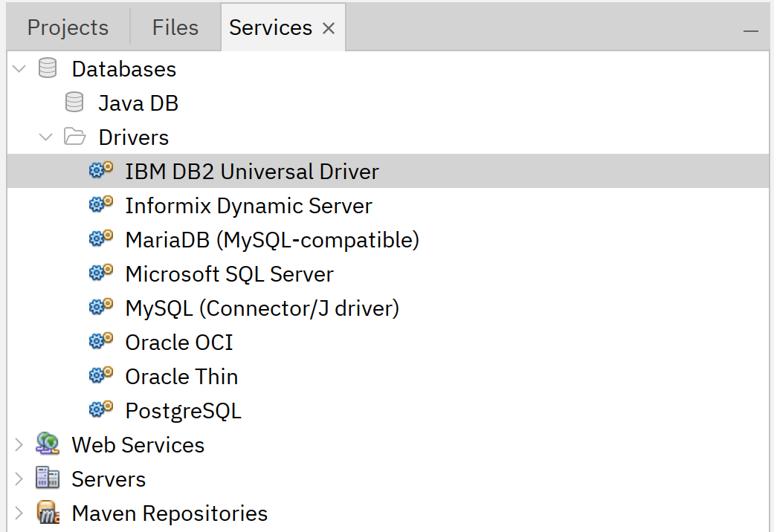Click the Oracle Thin driver icon

click(x=100, y=376)
